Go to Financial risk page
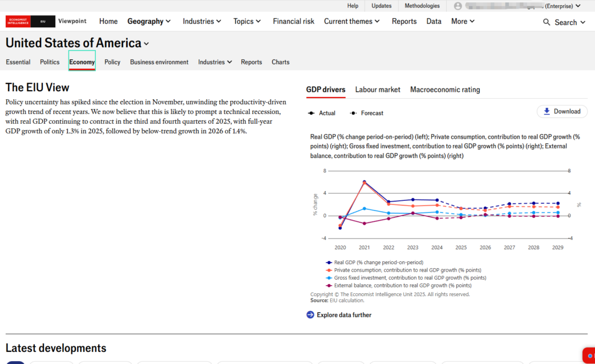This screenshot has width=595, height=364. (293, 21)
